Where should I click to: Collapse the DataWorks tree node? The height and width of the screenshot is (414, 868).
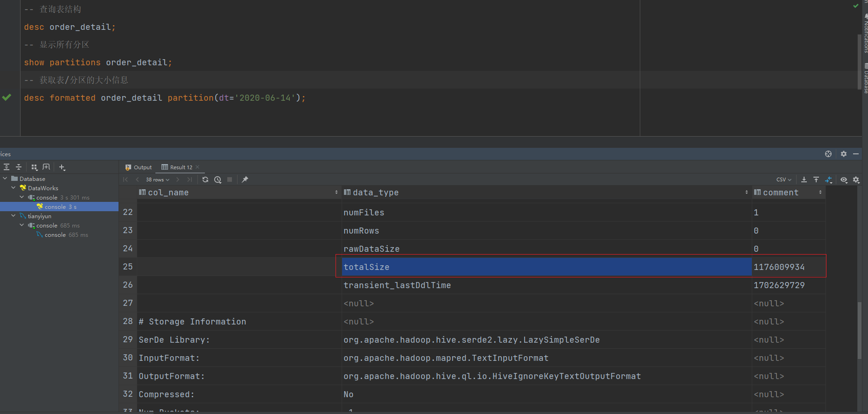(14, 188)
